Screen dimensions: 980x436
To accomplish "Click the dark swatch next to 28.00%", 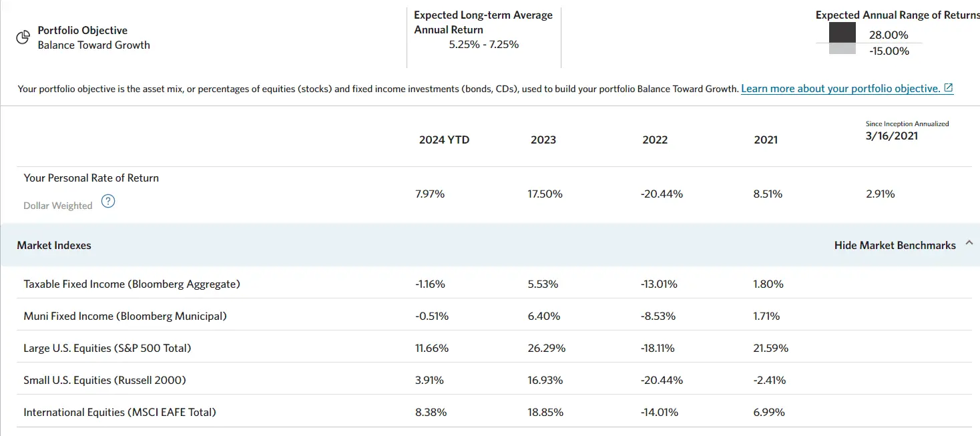I will click(x=842, y=32).
